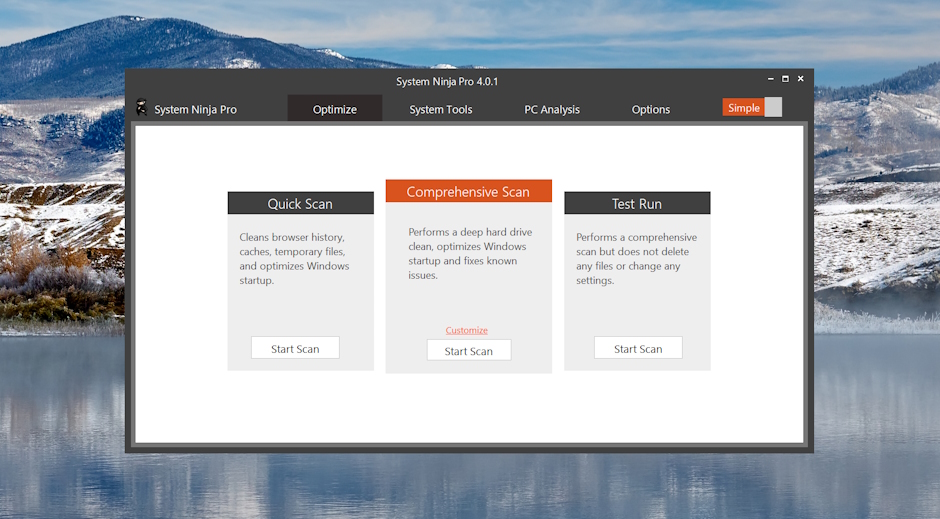Click the Comprehensive Scan description text
Image resolution: width=940 pixels, height=519 pixels.
click(x=470, y=254)
